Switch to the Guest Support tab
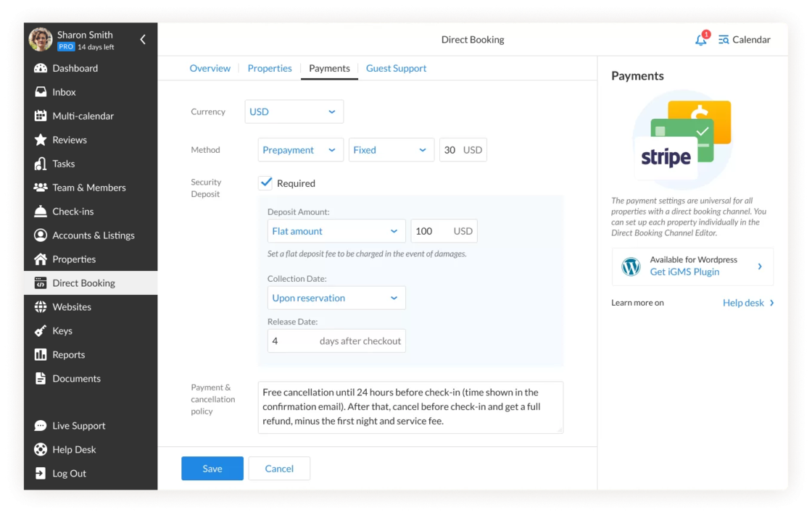Screen dimensions: 812x515 [396, 68]
